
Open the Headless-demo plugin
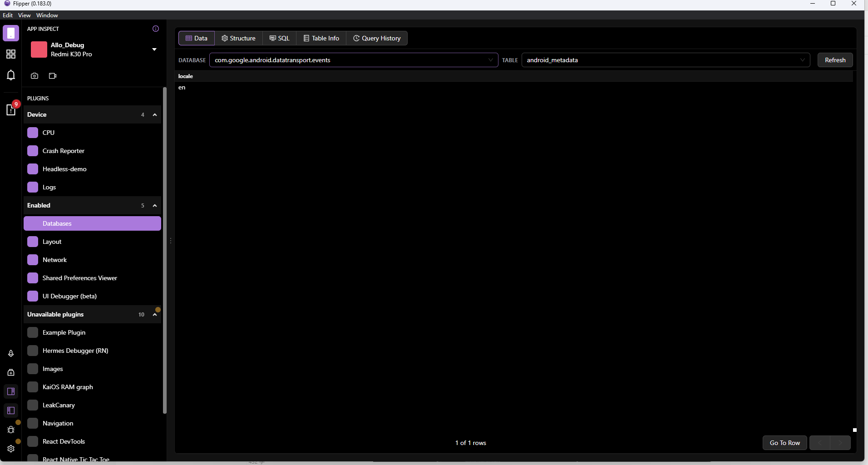coord(93,169)
